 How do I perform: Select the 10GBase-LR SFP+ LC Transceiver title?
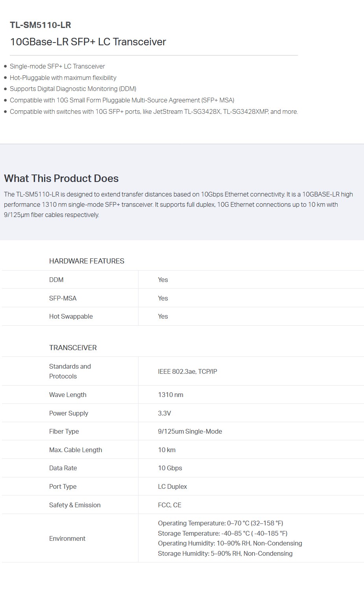point(88,42)
